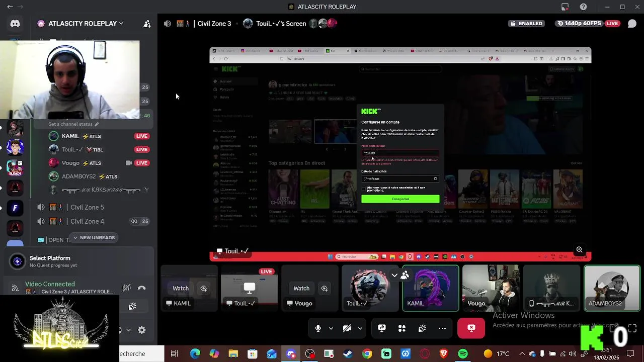Go back with the left arrow in title bar
This screenshot has width=644, height=362.
(10, 7)
